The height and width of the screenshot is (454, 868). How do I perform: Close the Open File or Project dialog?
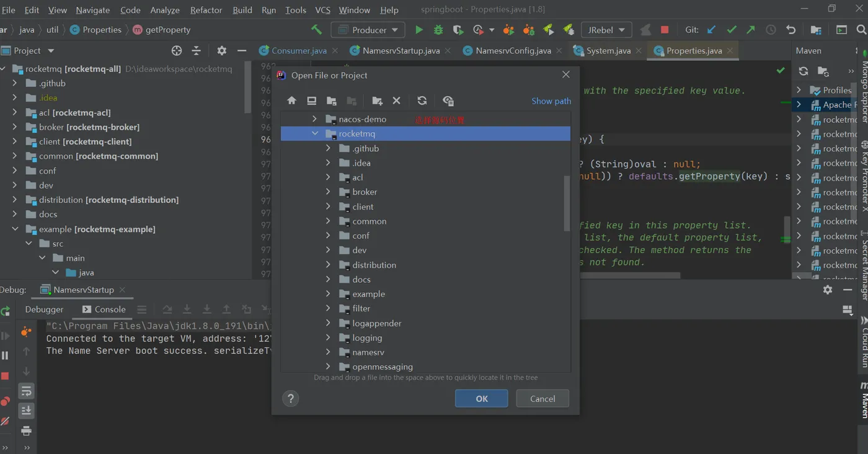click(565, 74)
